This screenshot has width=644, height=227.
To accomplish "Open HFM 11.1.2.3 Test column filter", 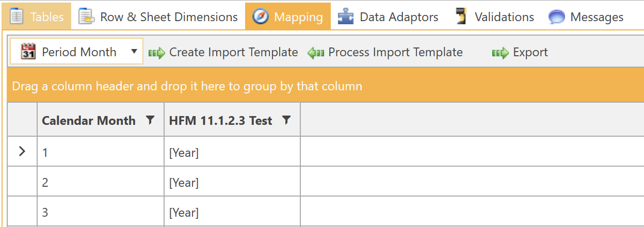I will [286, 120].
